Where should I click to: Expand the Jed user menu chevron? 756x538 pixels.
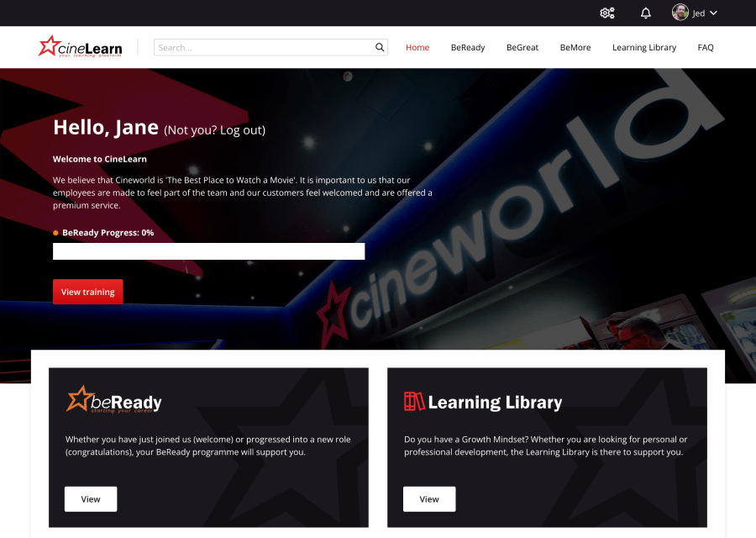tap(713, 13)
